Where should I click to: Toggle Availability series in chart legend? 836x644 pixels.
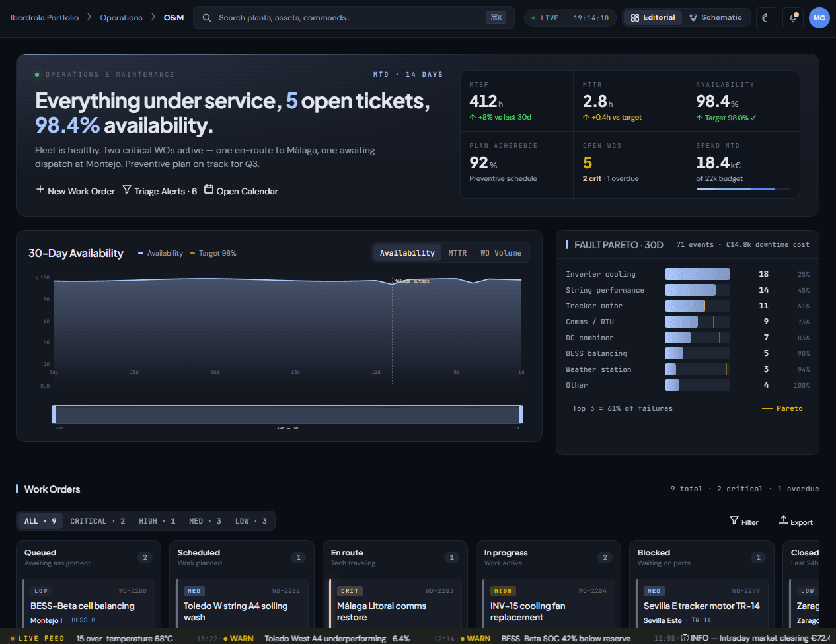[161, 253]
